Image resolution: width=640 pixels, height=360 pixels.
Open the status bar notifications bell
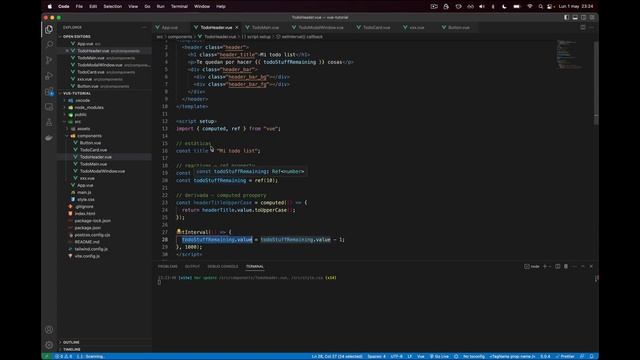(x=591, y=356)
